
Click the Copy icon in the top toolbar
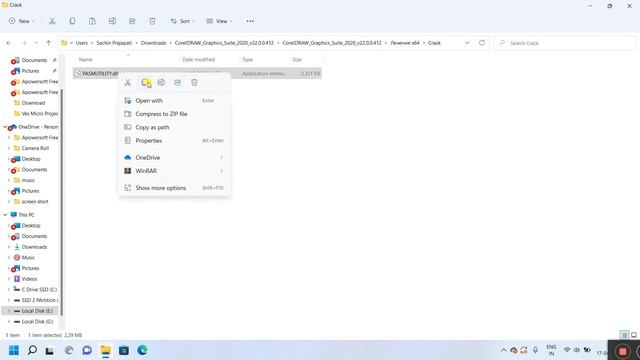[x=72, y=21]
